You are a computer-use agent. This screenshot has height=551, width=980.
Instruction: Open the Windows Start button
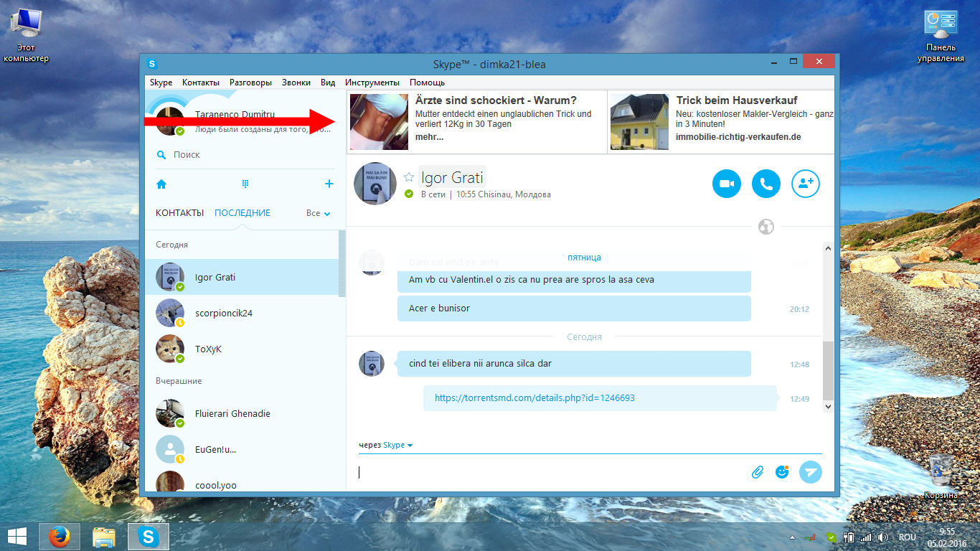pos(16,536)
